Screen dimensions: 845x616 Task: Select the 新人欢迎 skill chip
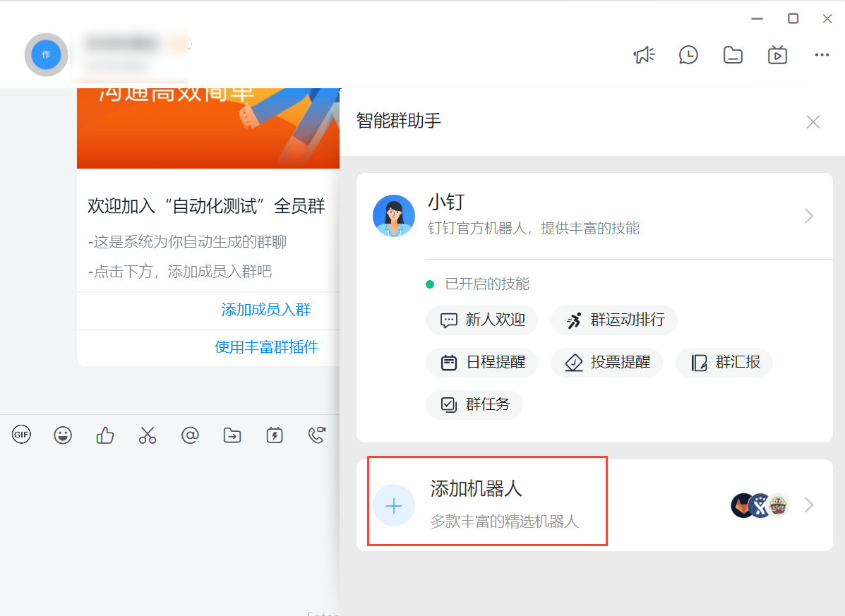tap(481, 320)
